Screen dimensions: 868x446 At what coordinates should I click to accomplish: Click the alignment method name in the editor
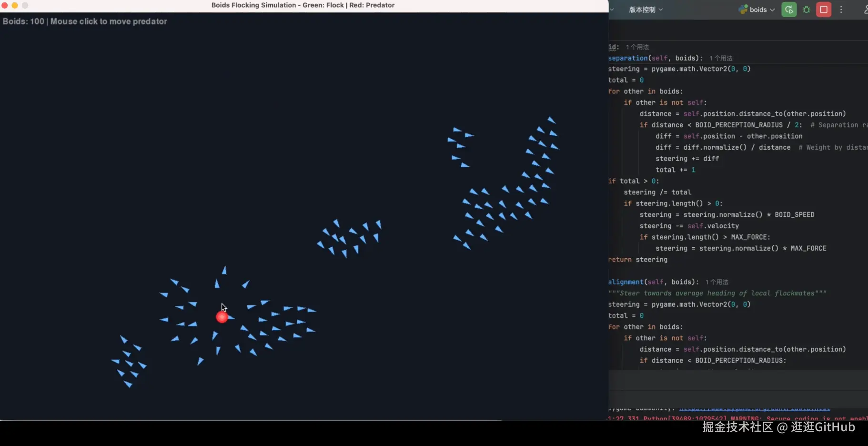tap(626, 282)
